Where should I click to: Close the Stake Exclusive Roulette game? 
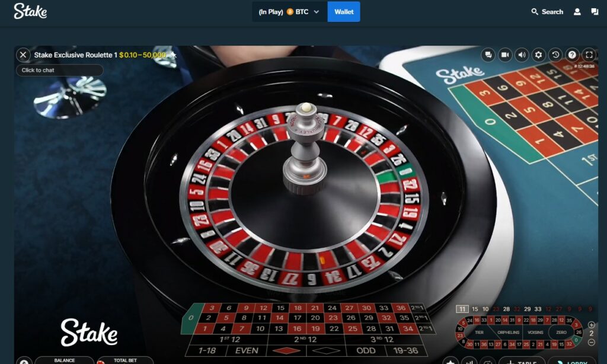23,55
